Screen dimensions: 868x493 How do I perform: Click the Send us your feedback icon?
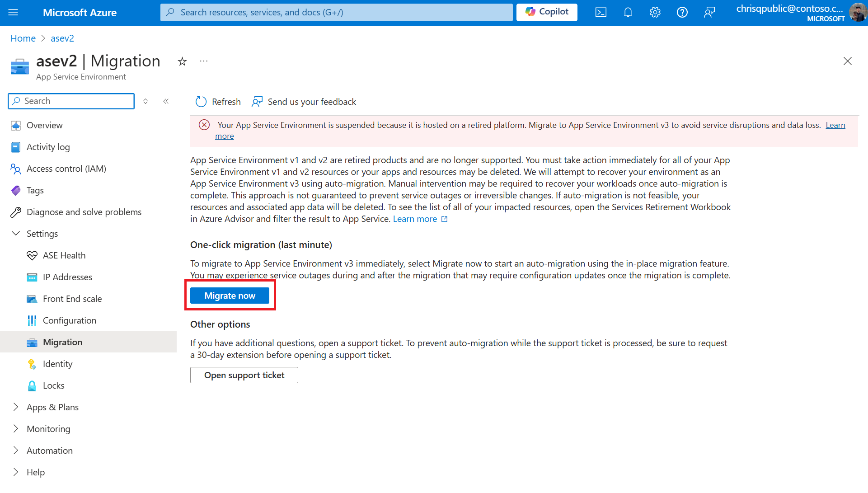point(258,101)
